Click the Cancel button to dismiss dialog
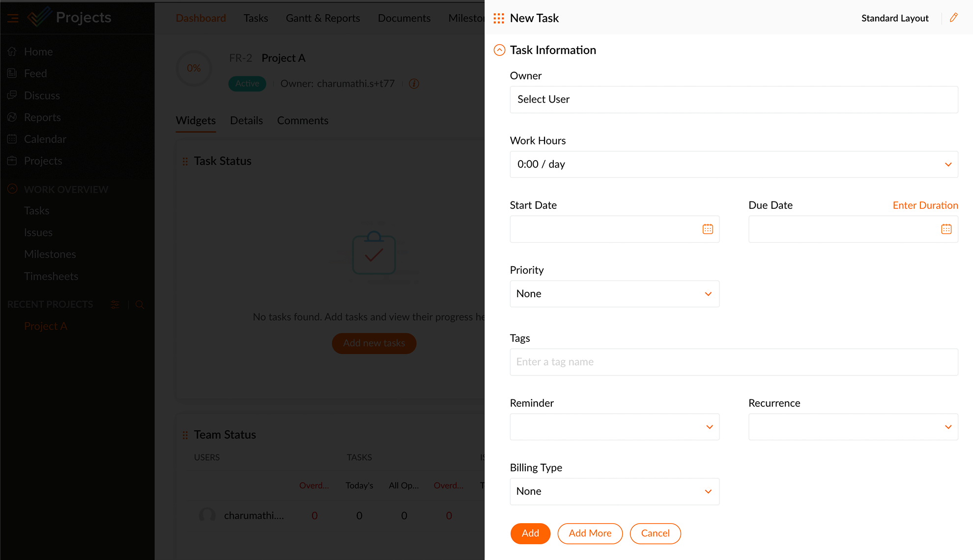 coord(654,533)
